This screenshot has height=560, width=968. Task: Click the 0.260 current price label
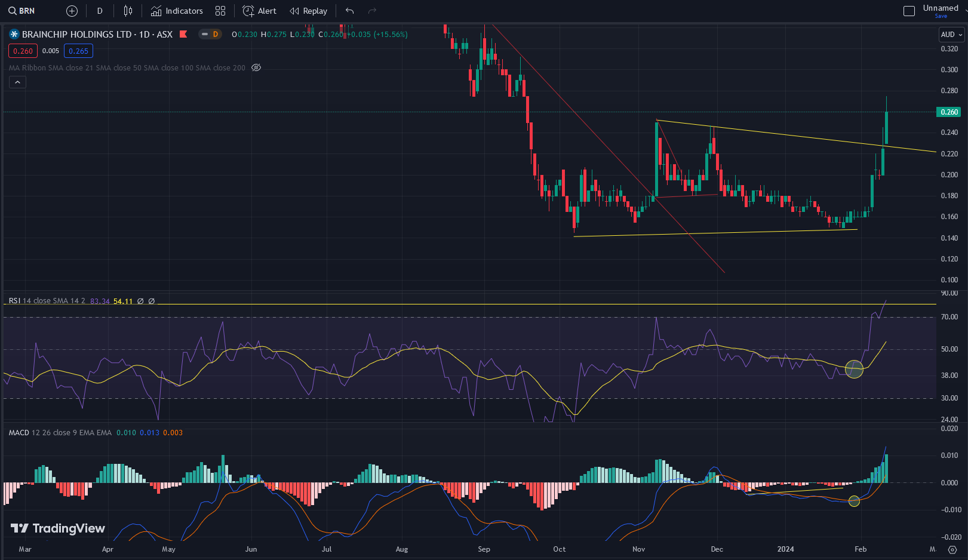pyautogui.click(x=949, y=112)
